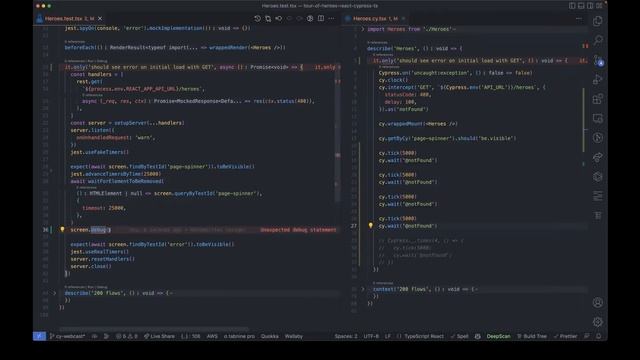Viewport: 640px width, 360px height.
Task: Open the Explorer view in activity bar
Action: [x=598, y=21]
